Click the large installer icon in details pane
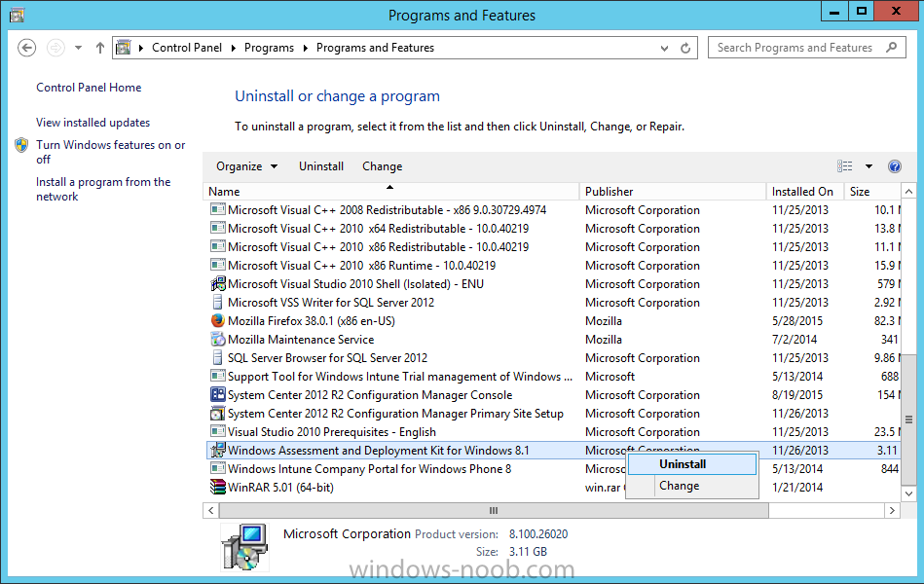This screenshot has height=584, width=924. tap(244, 547)
